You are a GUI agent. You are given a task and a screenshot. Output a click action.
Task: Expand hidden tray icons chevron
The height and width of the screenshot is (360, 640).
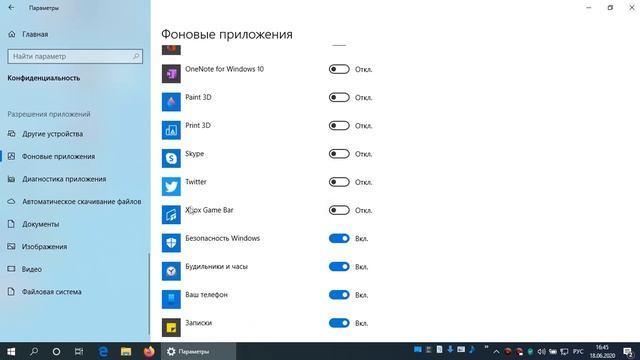(x=496, y=351)
